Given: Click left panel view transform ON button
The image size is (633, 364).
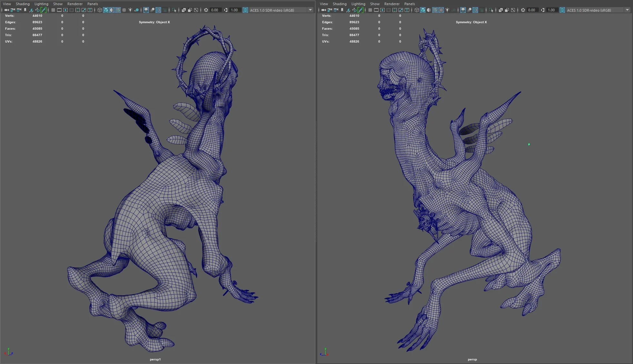Looking at the screenshot, I should click(245, 10).
